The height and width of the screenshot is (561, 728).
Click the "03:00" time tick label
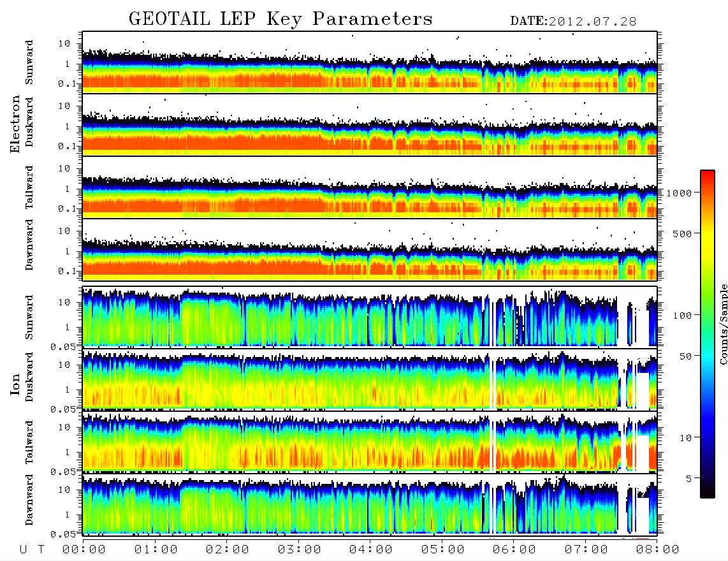coord(300,550)
